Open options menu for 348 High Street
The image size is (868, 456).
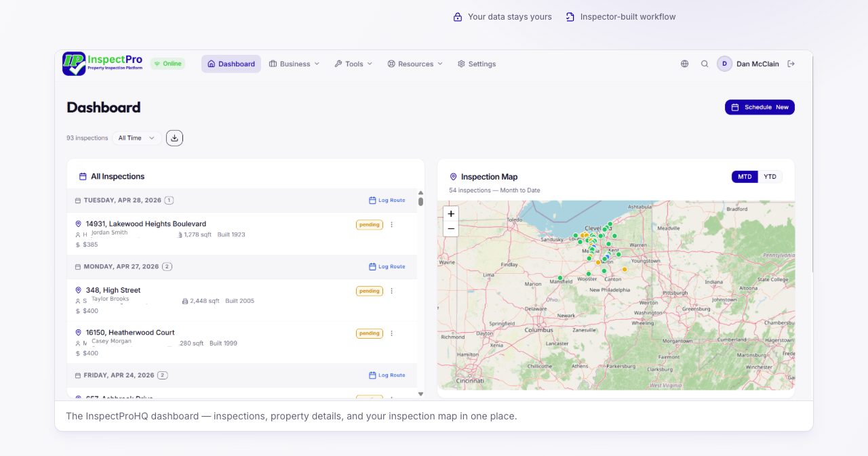tap(391, 291)
